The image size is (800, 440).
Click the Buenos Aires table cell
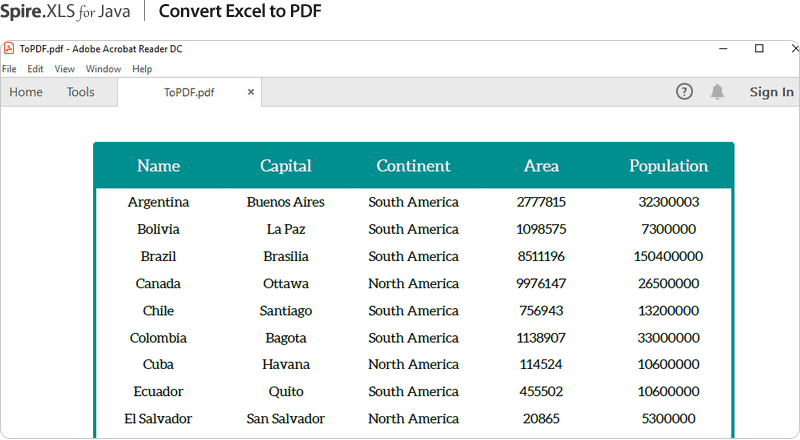(x=285, y=202)
